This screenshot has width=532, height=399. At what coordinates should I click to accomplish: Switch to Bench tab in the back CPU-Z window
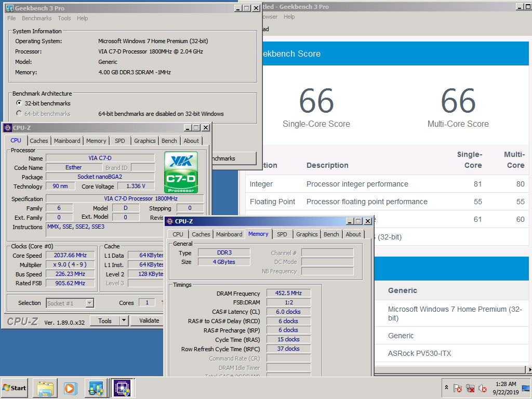point(169,141)
